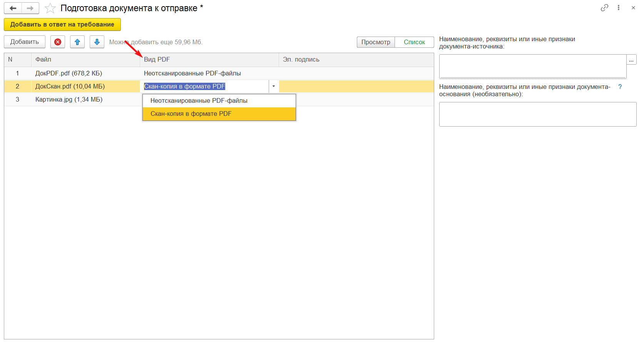This screenshot has width=644, height=344.
Task: Select file row 'ДокPDF.pdf (678,2 КБ)'
Action: (219, 73)
